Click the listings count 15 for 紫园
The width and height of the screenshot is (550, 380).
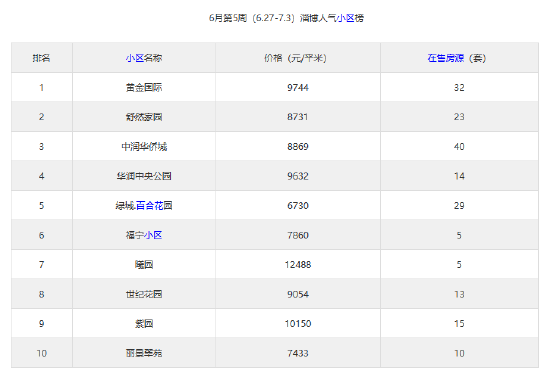(459, 324)
